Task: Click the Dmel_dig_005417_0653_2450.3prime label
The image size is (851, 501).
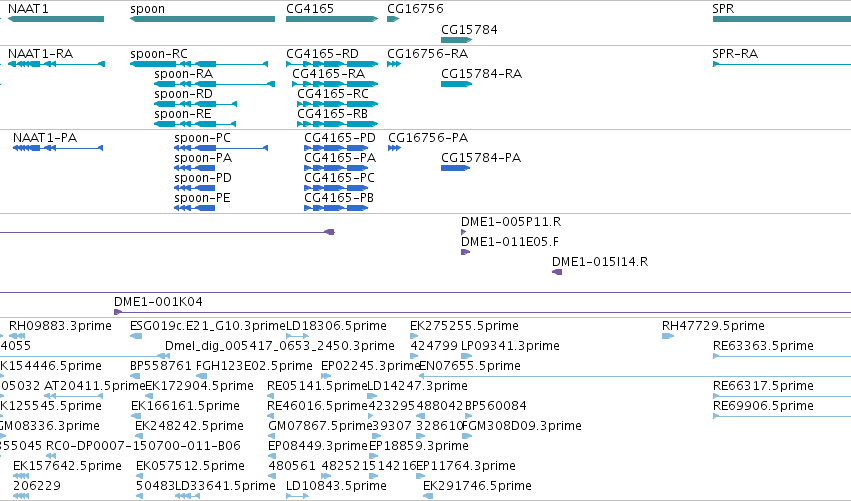Action: [280, 346]
